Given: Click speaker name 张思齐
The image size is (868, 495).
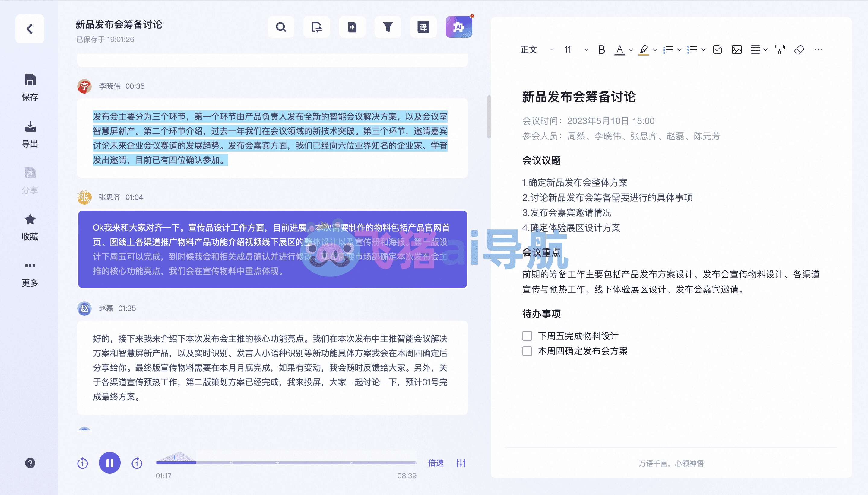Looking at the screenshot, I should click(x=109, y=197).
